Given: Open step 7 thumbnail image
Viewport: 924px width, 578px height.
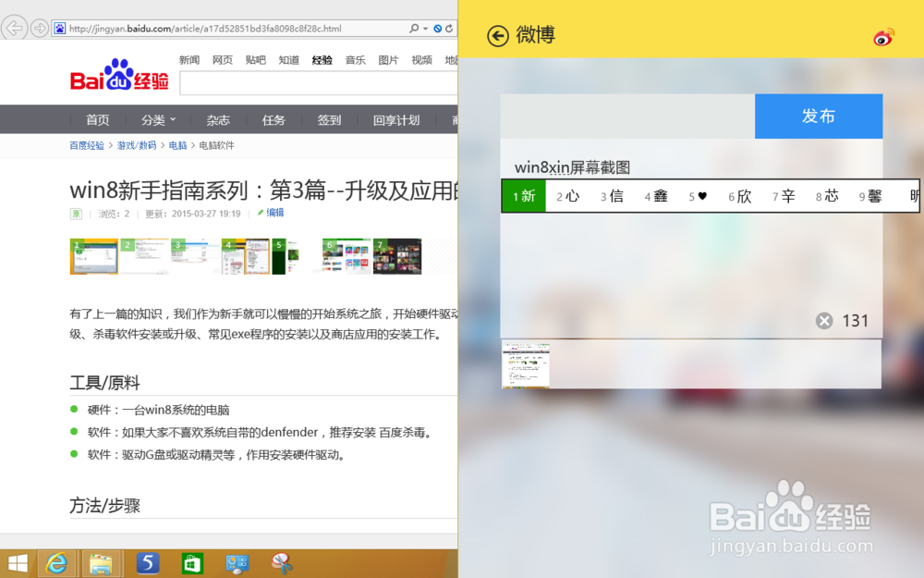Looking at the screenshot, I should click(397, 256).
